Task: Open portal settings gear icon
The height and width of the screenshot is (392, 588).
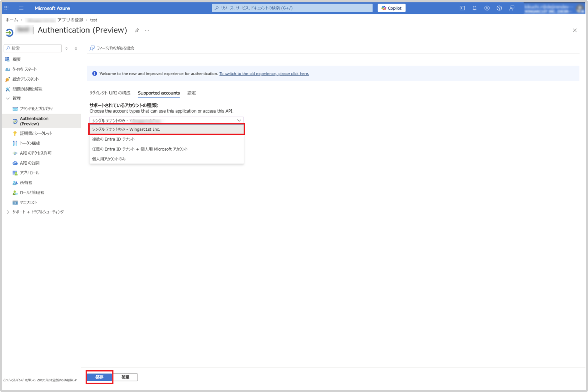Action: (487, 8)
